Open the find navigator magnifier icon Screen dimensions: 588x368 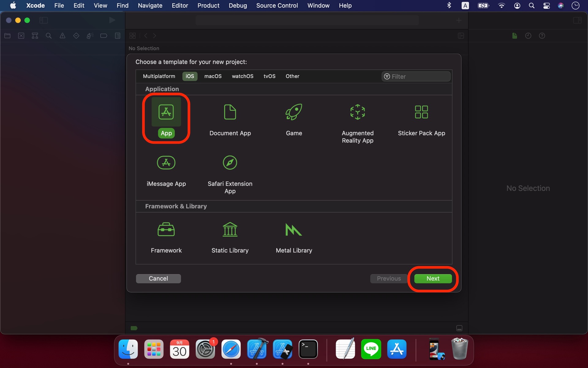(49, 36)
